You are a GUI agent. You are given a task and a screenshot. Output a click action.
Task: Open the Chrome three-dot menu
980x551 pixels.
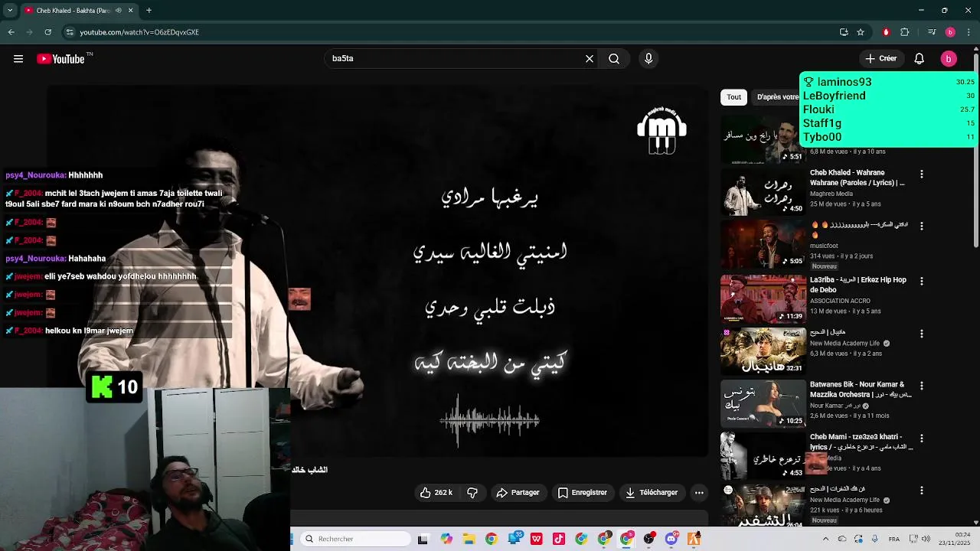[969, 32]
